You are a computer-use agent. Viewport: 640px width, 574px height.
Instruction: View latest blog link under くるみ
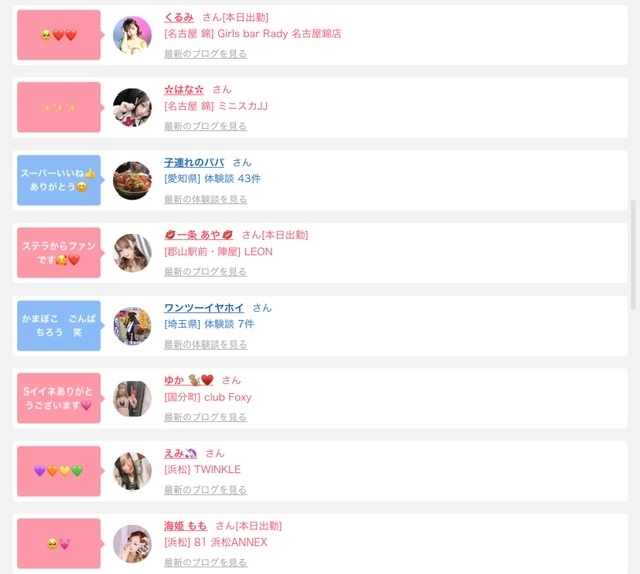click(x=205, y=54)
